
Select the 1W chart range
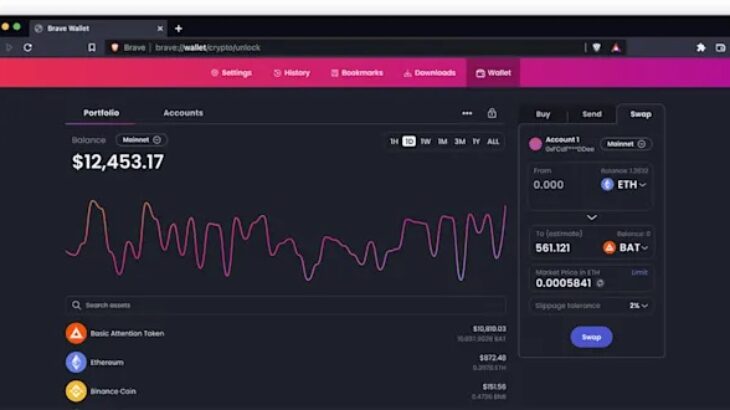[426, 141]
